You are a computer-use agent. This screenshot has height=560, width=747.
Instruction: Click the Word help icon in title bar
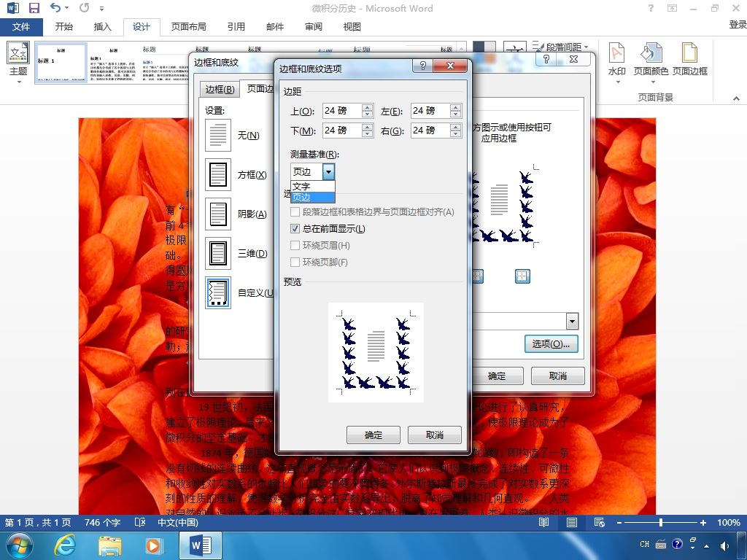(651, 8)
